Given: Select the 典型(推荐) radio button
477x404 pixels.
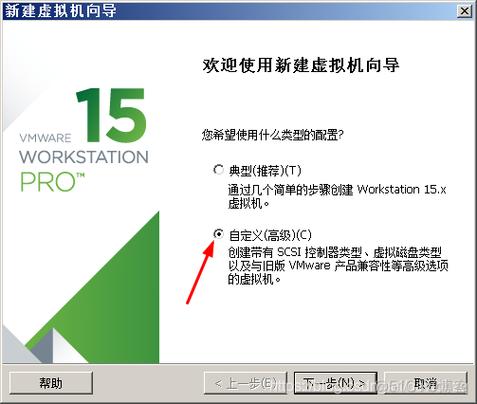Looking at the screenshot, I should [218, 170].
